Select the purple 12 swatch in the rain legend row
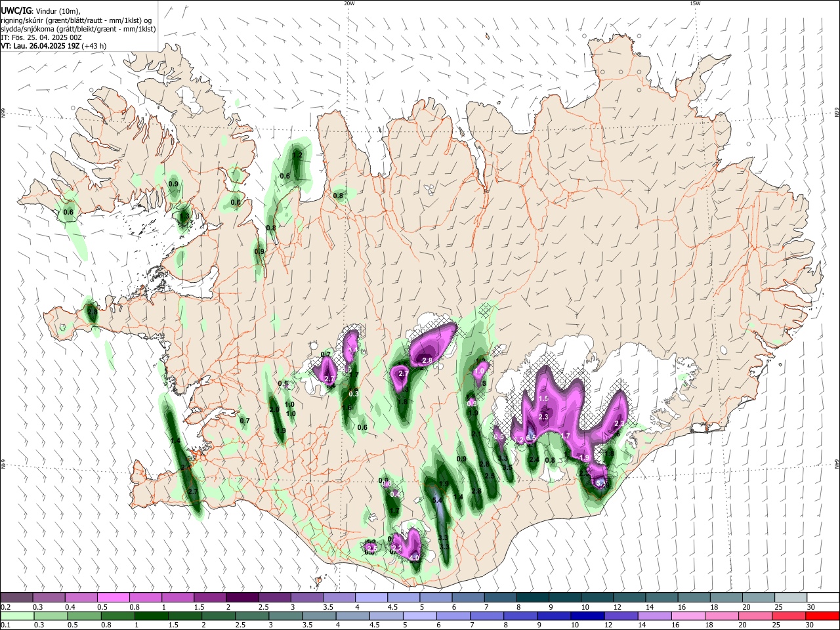 click(x=621, y=616)
